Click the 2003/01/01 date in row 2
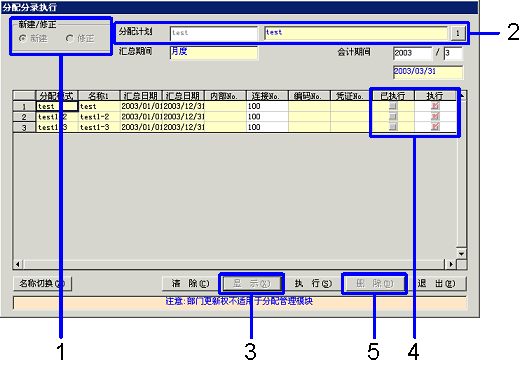Screen dimensions: 520x367 click(141, 117)
